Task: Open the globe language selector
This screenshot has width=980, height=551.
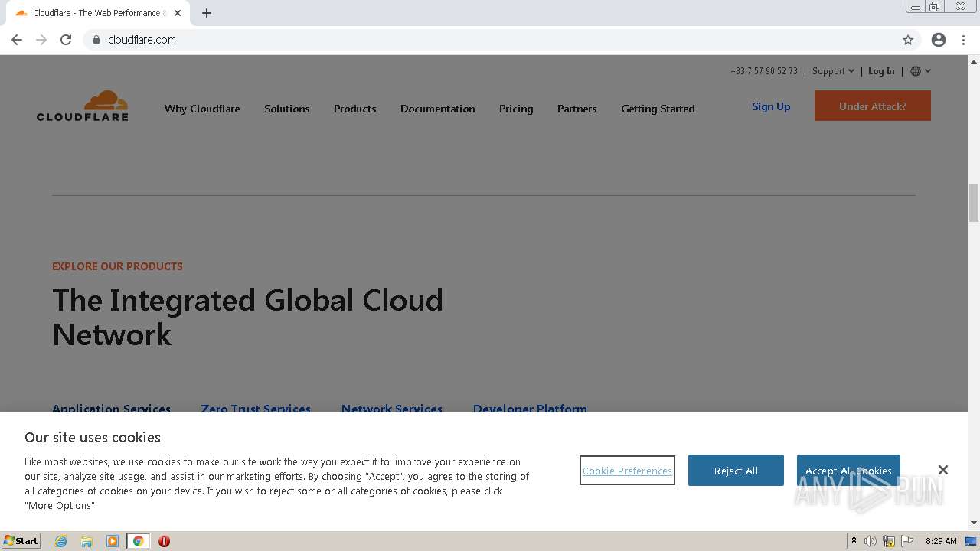Action: tap(921, 71)
